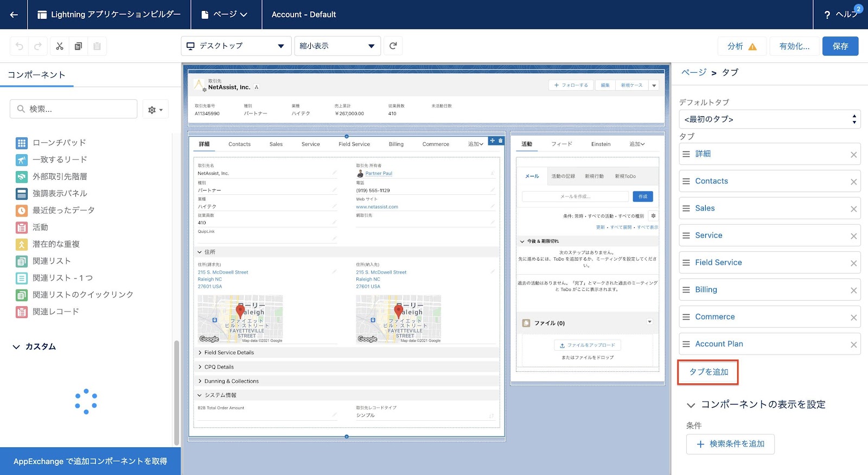868x475 pixels.
Task: Open the 縮小表示 zoom dropdown
Action: 337,46
